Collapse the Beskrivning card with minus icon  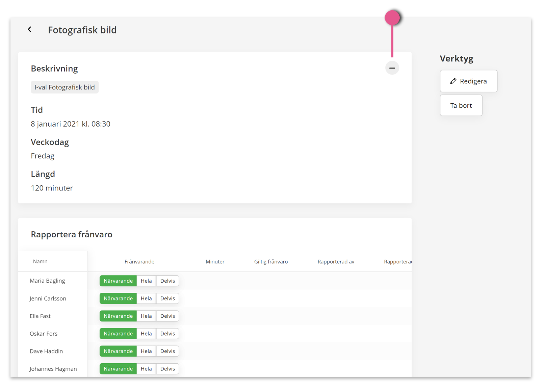(x=392, y=68)
